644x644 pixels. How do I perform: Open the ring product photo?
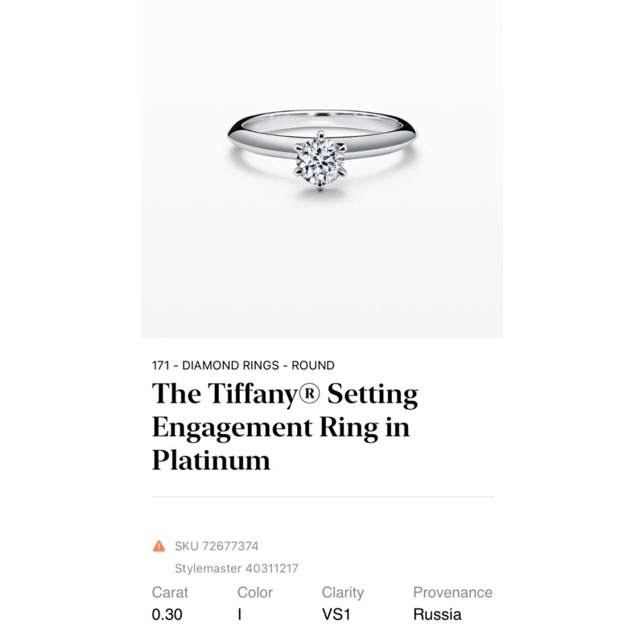pos(322,169)
